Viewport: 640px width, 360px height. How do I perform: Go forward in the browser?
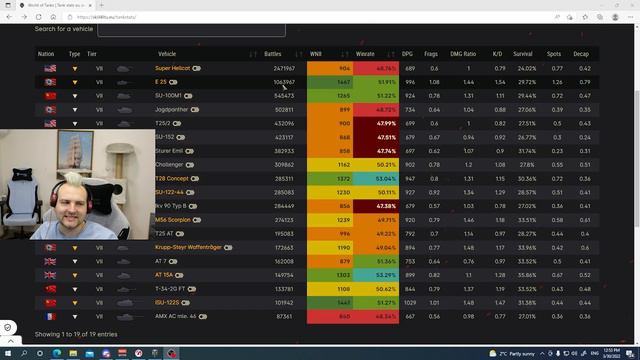point(24,17)
